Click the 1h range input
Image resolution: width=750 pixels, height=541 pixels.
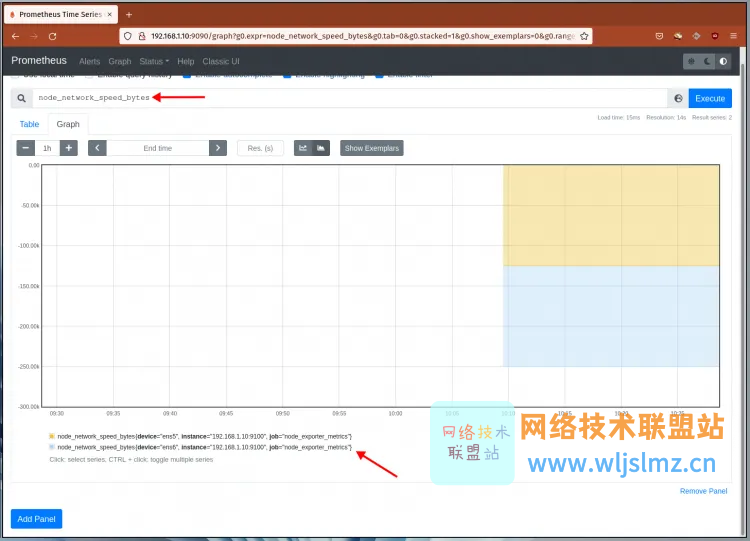pyautogui.click(x=47, y=148)
